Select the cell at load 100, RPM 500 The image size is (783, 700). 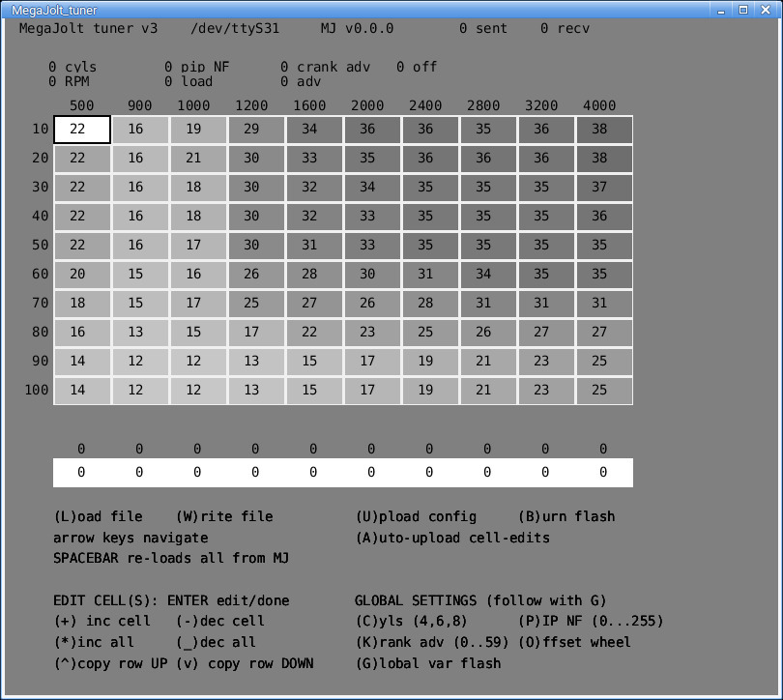click(x=82, y=391)
